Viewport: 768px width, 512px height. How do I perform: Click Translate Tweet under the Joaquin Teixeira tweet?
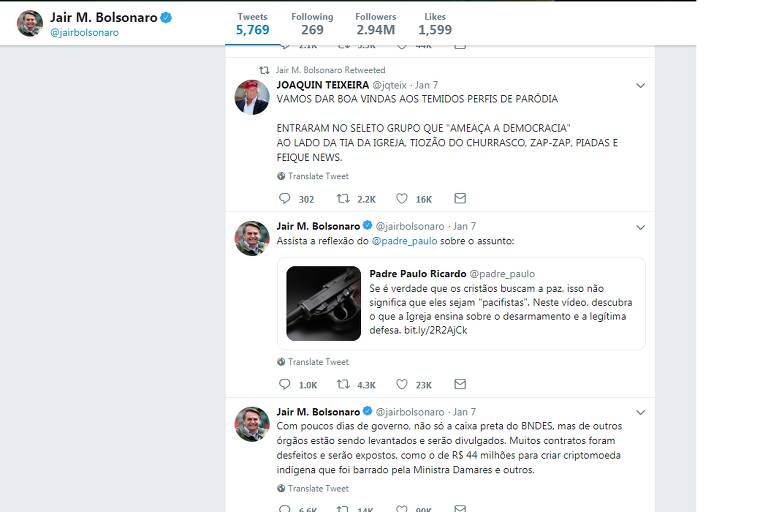(x=313, y=176)
